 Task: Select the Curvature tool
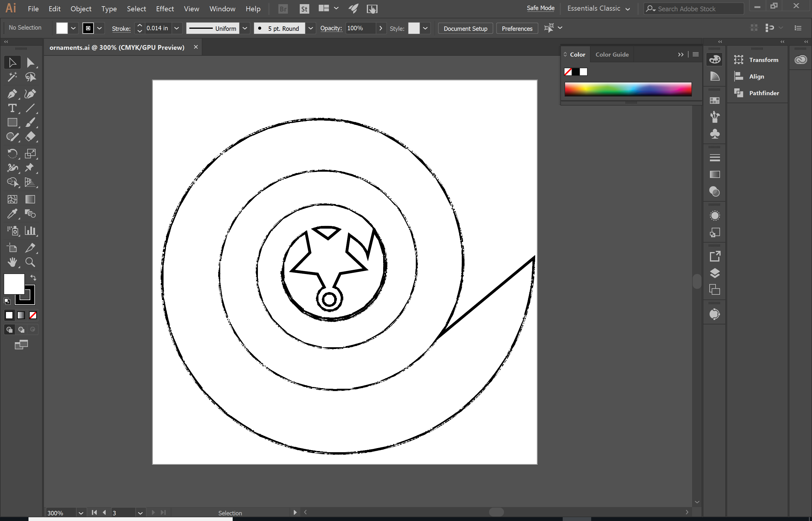click(30, 94)
